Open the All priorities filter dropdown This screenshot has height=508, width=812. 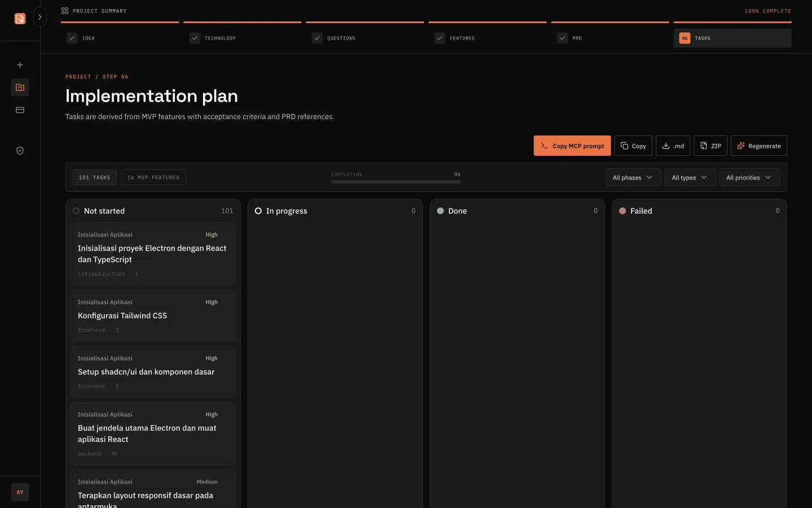(749, 177)
